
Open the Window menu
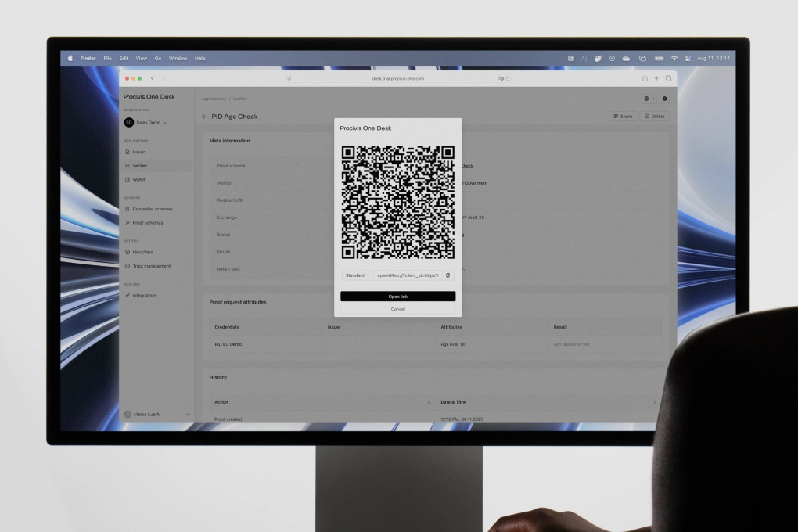click(x=178, y=59)
